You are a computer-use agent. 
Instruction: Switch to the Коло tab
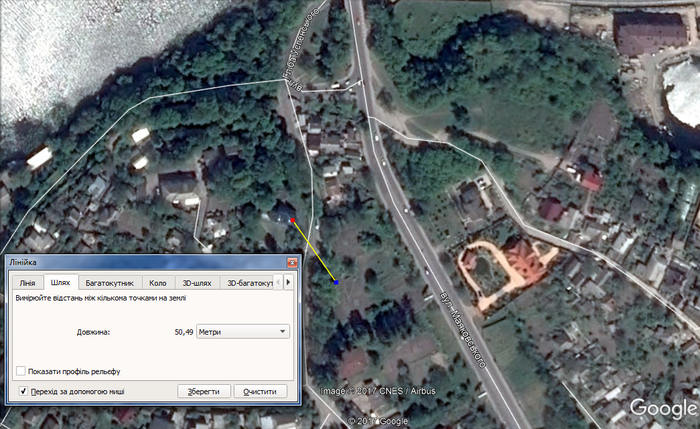[x=158, y=283]
